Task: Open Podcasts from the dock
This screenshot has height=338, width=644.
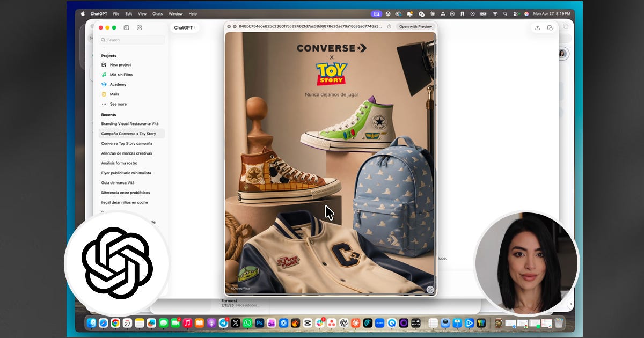Action: coord(211,323)
